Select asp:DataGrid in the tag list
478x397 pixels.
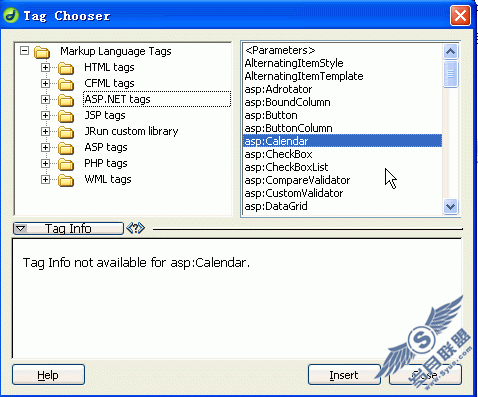342,206
